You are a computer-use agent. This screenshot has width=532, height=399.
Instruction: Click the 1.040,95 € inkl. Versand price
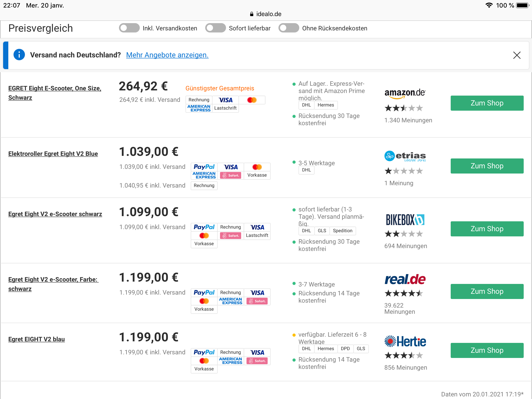coord(152,185)
